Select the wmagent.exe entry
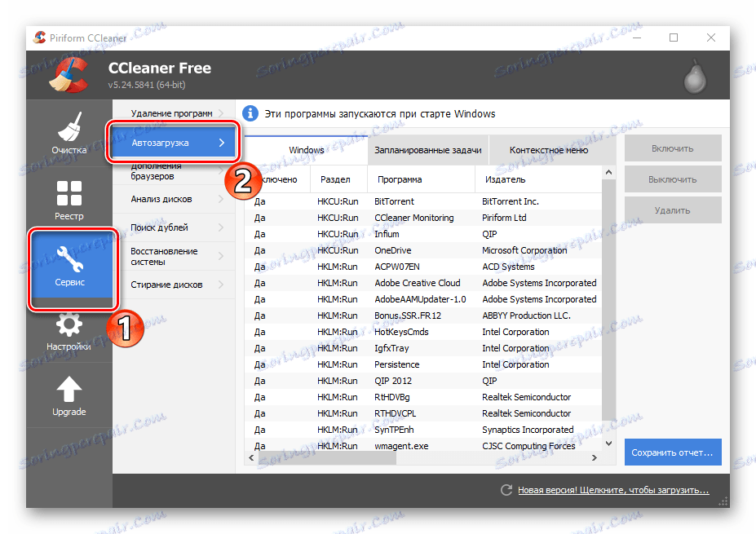This screenshot has height=534, width=756. coord(423,446)
